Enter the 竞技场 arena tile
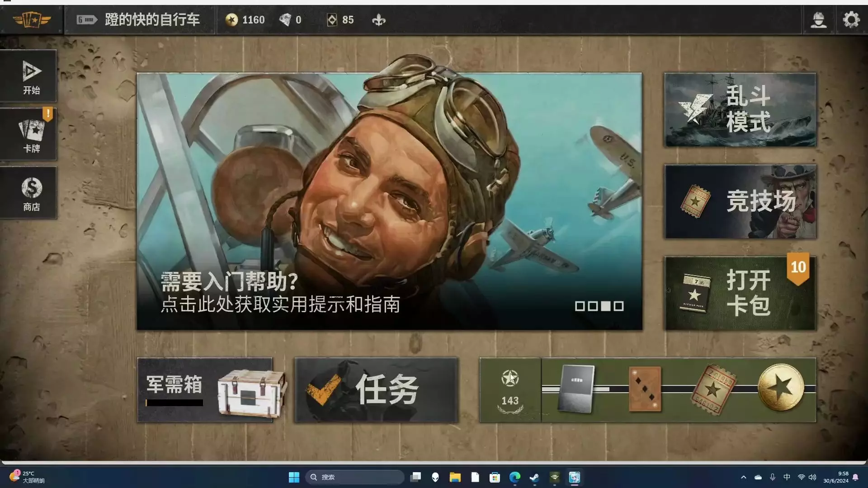This screenshot has width=868, height=488. 740,202
